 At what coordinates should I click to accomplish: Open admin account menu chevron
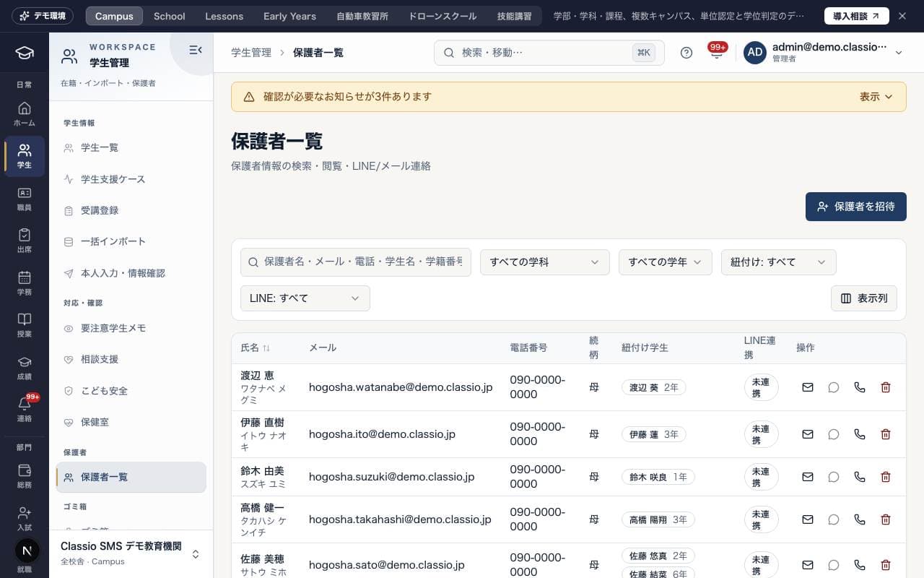(899, 53)
